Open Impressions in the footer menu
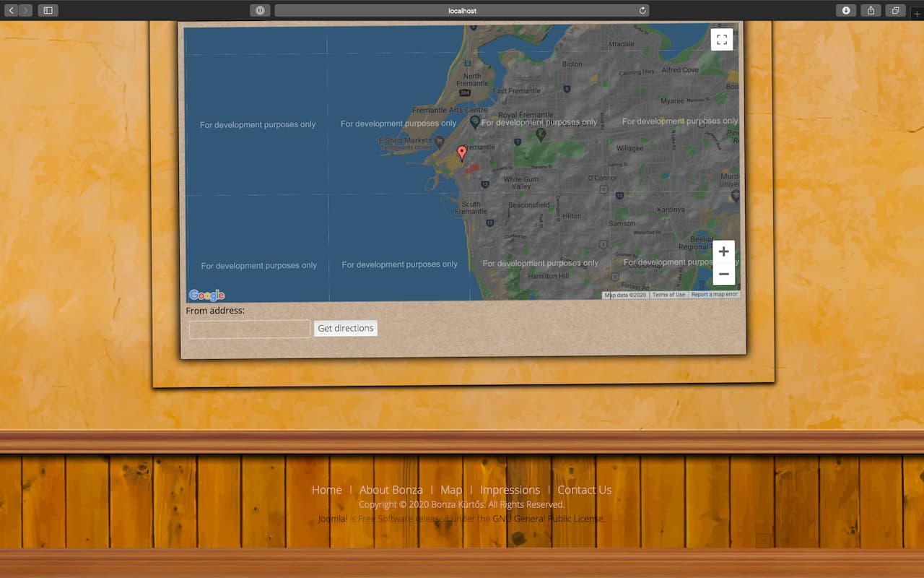 tap(510, 490)
